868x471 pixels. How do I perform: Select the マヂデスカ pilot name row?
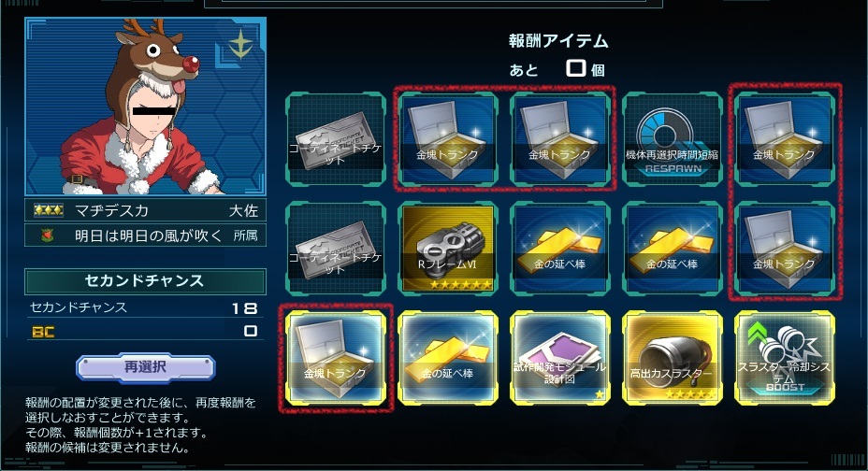146,210
